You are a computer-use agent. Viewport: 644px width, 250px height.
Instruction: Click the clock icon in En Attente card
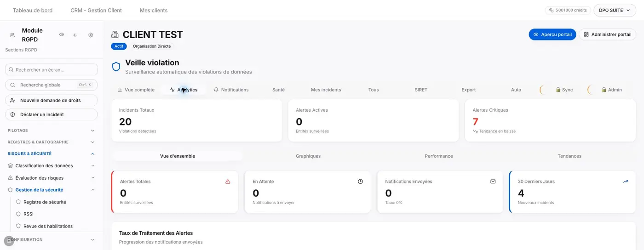tap(360, 182)
